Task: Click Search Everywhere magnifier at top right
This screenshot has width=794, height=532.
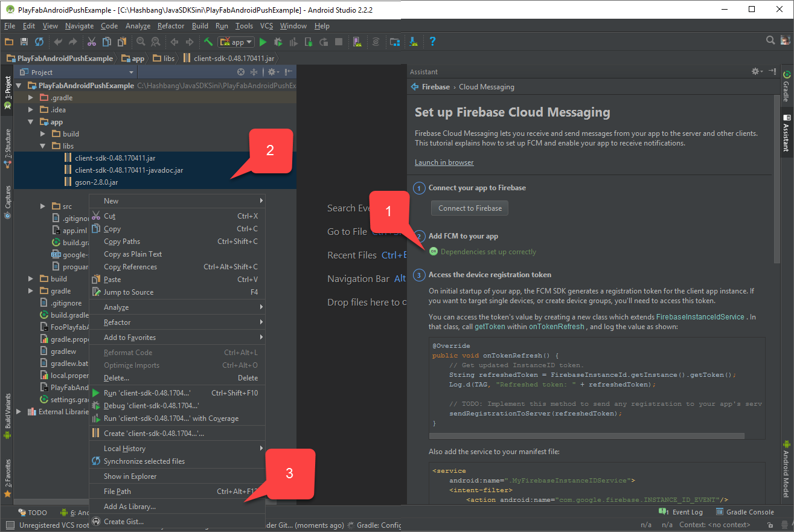Action: pyautogui.click(x=770, y=40)
